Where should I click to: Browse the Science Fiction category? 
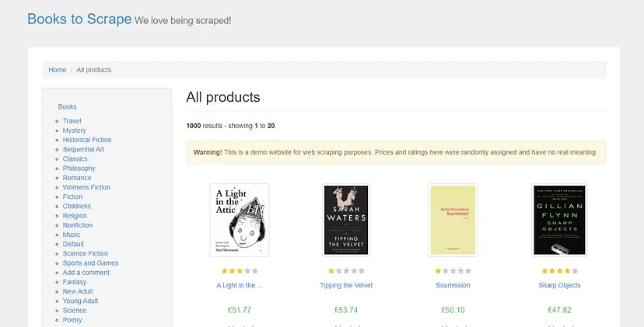coord(86,253)
